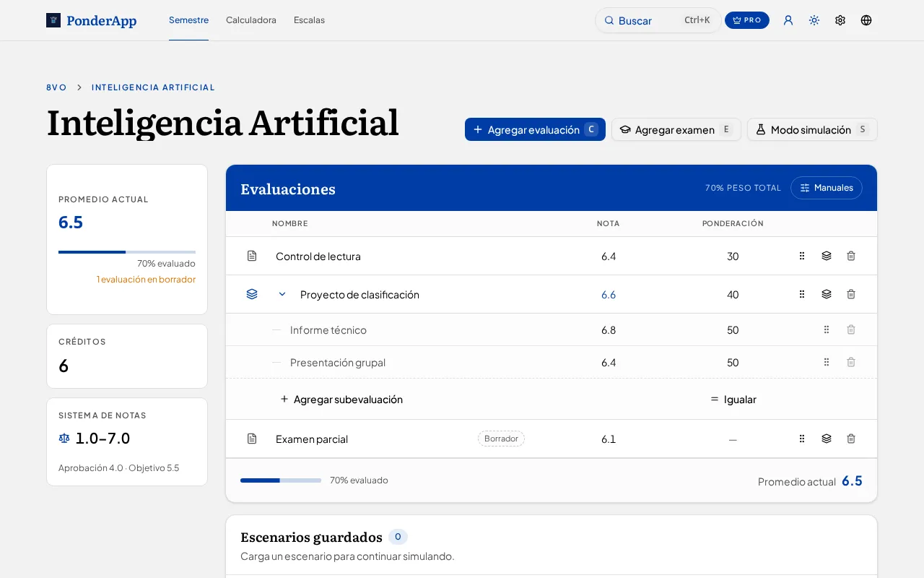Screen dimensions: 924x578
Task: Click the grading scale balance icon
Action: [x=64, y=438]
